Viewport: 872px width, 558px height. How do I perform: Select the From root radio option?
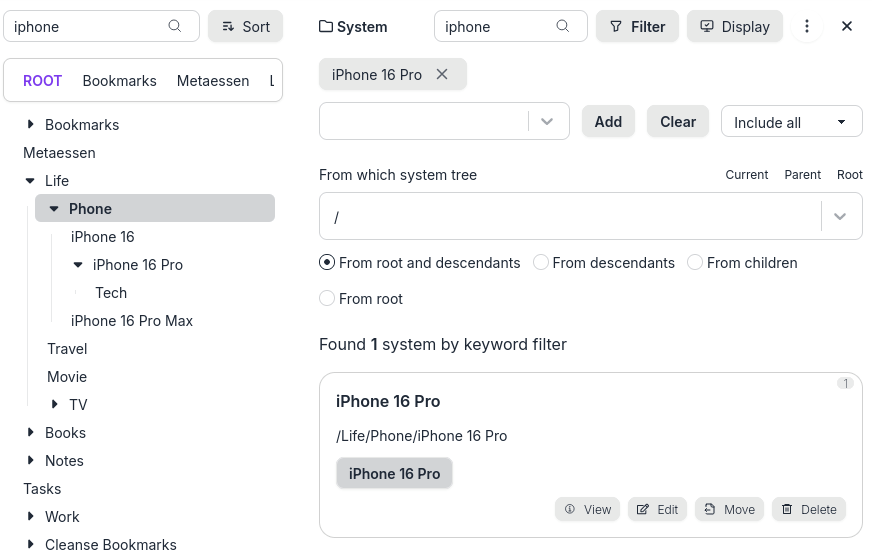click(327, 298)
